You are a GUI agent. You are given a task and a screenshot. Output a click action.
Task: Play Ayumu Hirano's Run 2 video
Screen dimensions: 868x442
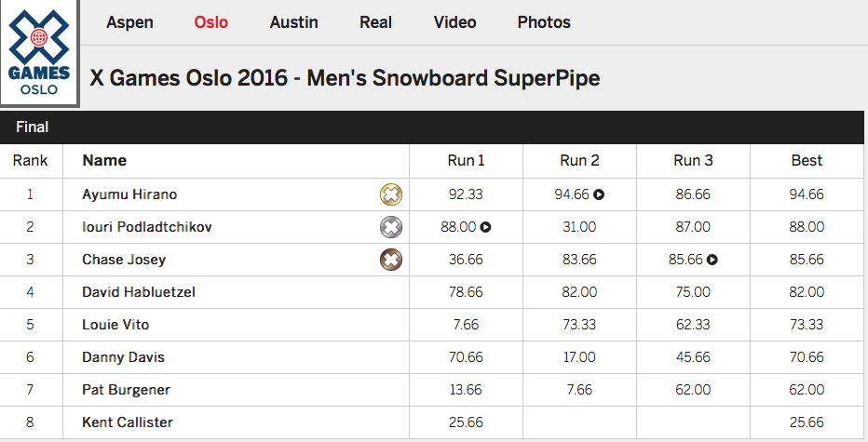600,194
